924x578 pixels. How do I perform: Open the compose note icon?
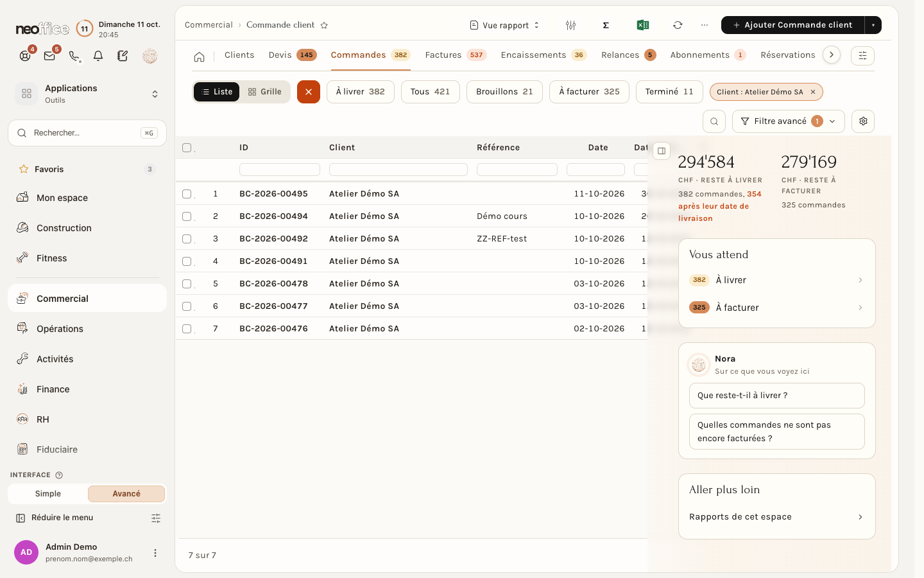[x=123, y=56]
